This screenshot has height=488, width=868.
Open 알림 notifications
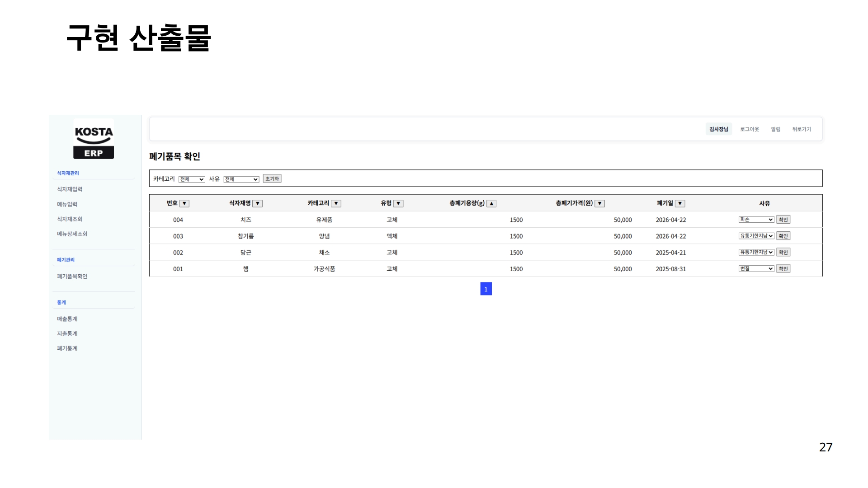(x=776, y=129)
